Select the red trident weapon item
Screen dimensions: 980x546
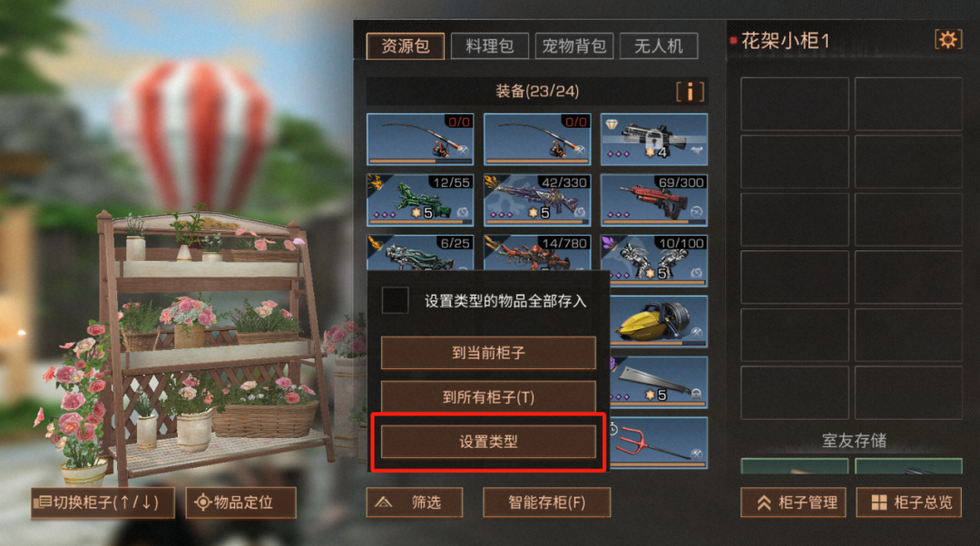pos(658,443)
